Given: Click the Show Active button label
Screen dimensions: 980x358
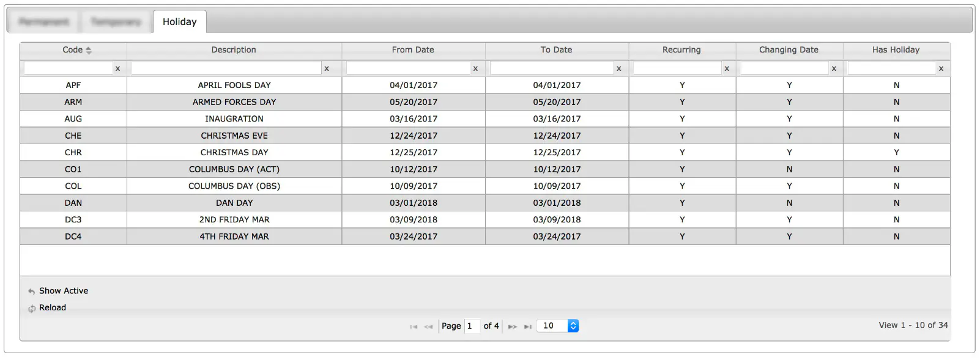Looking at the screenshot, I should point(64,291).
